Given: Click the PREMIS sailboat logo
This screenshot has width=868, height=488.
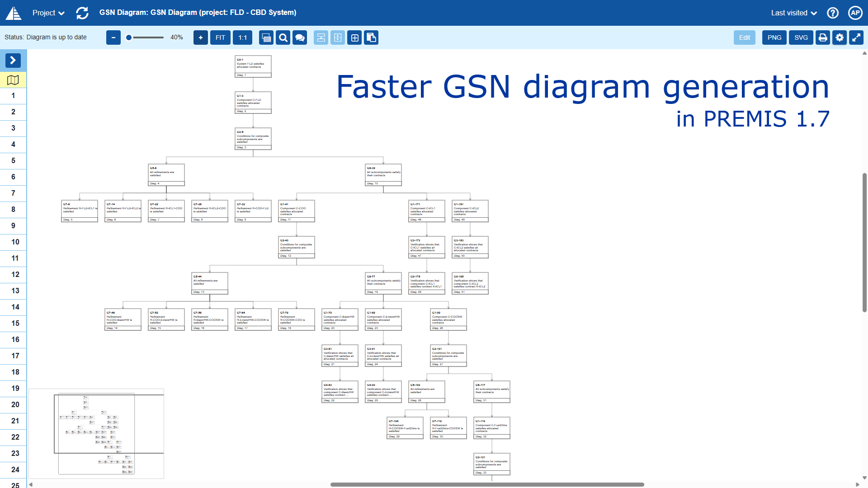Looking at the screenshot, I should tap(14, 13).
